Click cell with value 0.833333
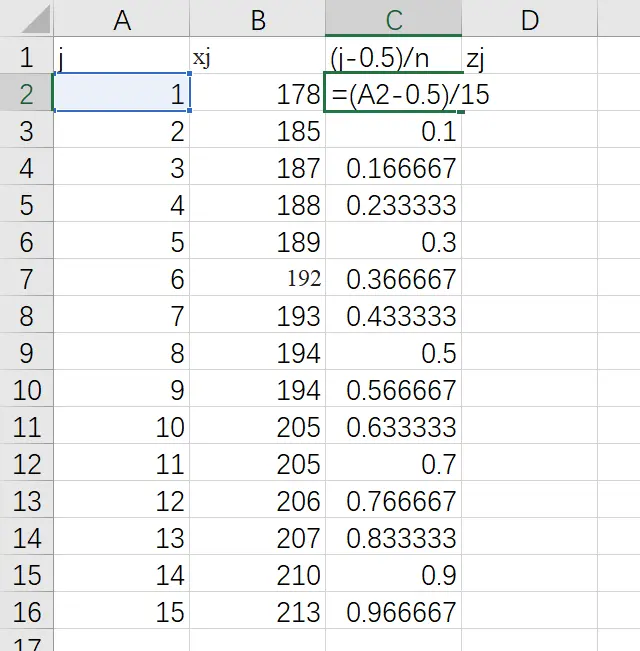Image resolution: width=640 pixels, height=651 pixels. (393, 536)
